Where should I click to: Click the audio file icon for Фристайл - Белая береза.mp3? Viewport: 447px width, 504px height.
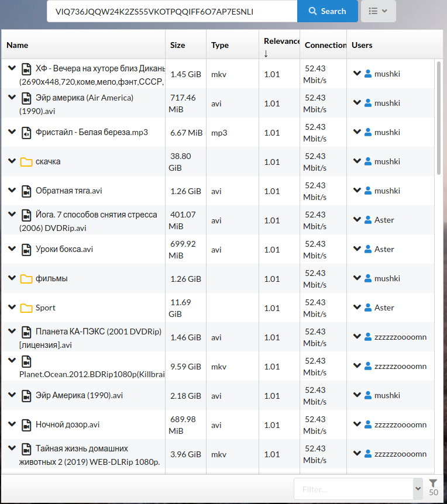pos(26,133)
